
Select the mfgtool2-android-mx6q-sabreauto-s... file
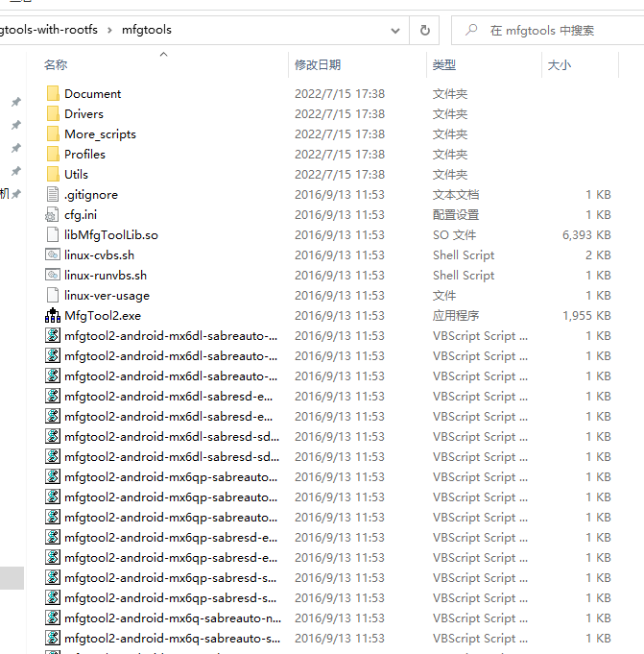[x=172, y=638]
